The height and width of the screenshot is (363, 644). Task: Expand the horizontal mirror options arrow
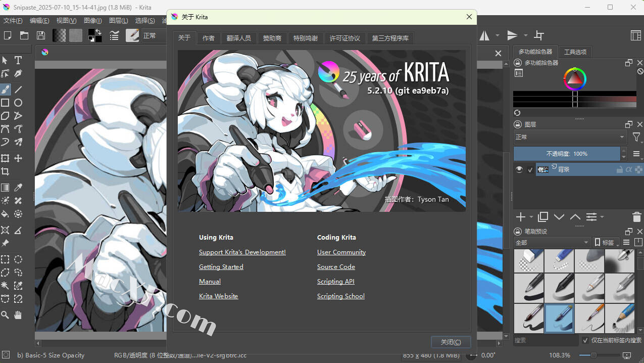coord(498,35)
